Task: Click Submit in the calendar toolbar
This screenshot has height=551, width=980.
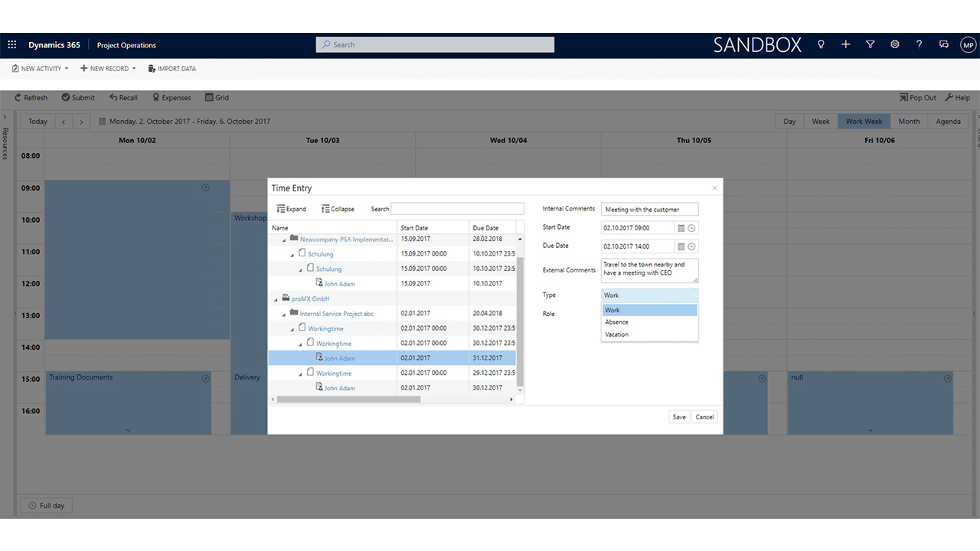Action: (x=78, y=98)
